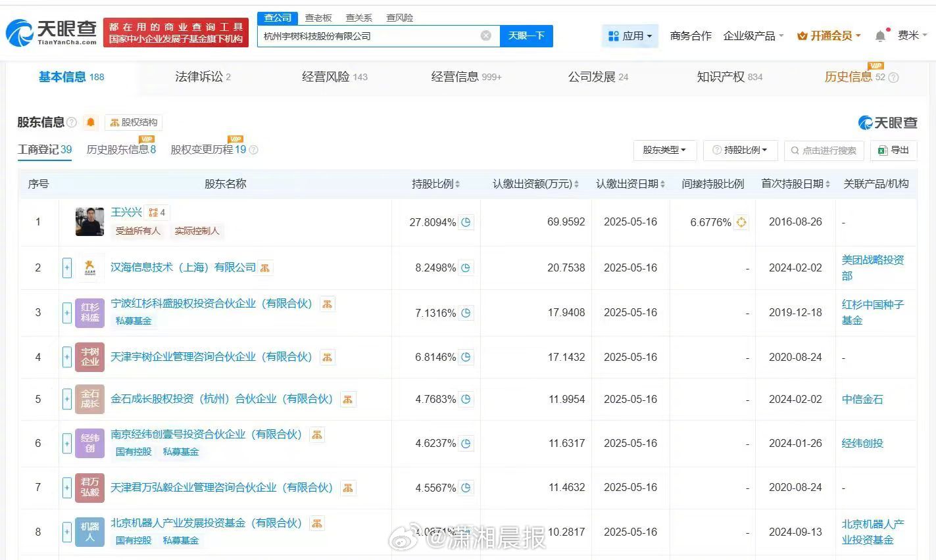Open the 股东类型 filter dropdown
This screenshot has height=560, width=936.
(x=664, y=151)
